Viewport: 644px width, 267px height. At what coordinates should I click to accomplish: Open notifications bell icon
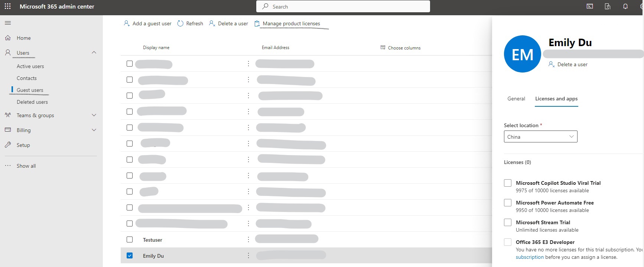tap(625, 6)
